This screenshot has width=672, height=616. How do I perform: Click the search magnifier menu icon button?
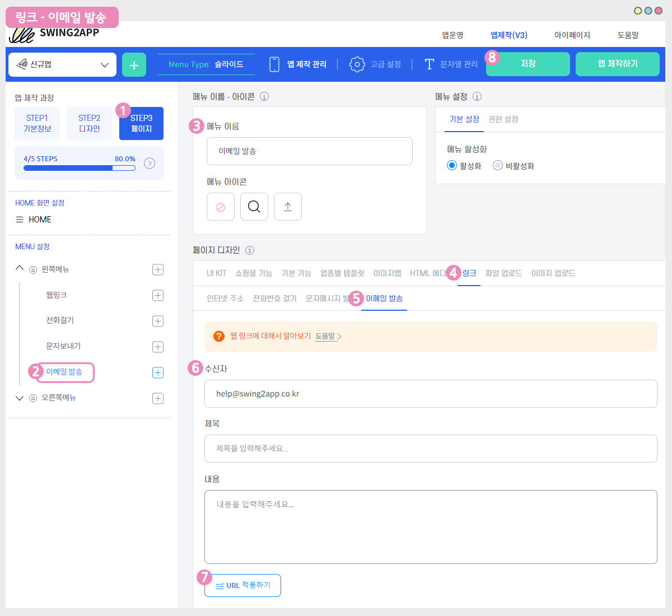click(254, 207)
